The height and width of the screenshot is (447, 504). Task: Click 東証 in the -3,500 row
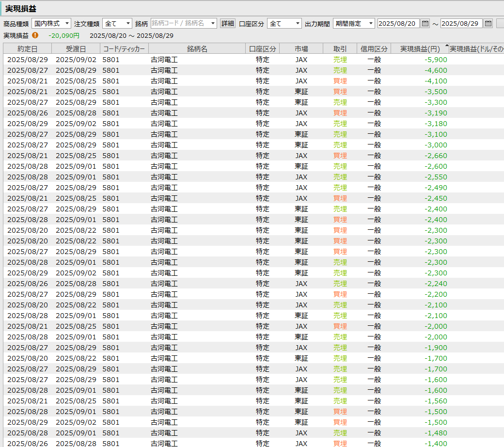pos(301,92)
